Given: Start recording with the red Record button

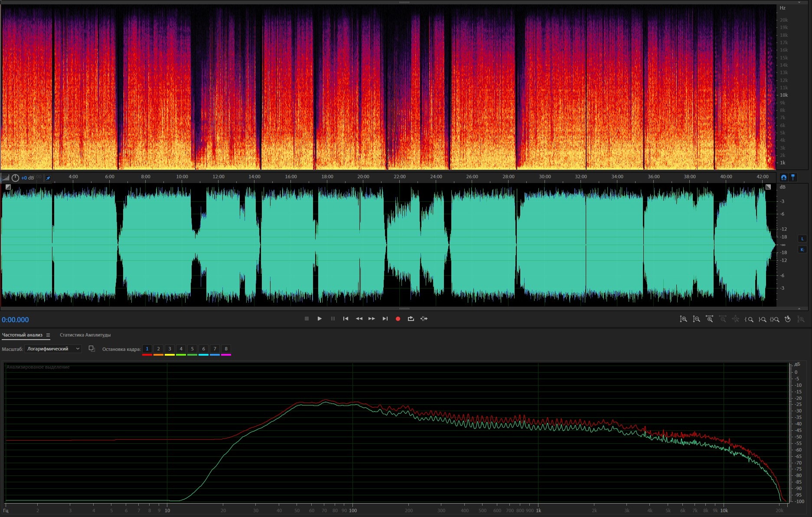Looking at the screenshot, I should tap(398, 319).
